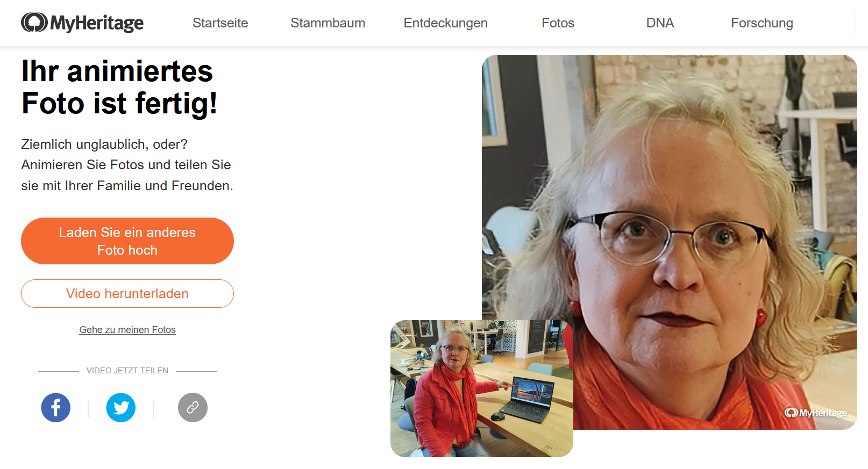
Task: Open the Stammbaum menu item
Action: pos(328,23)
